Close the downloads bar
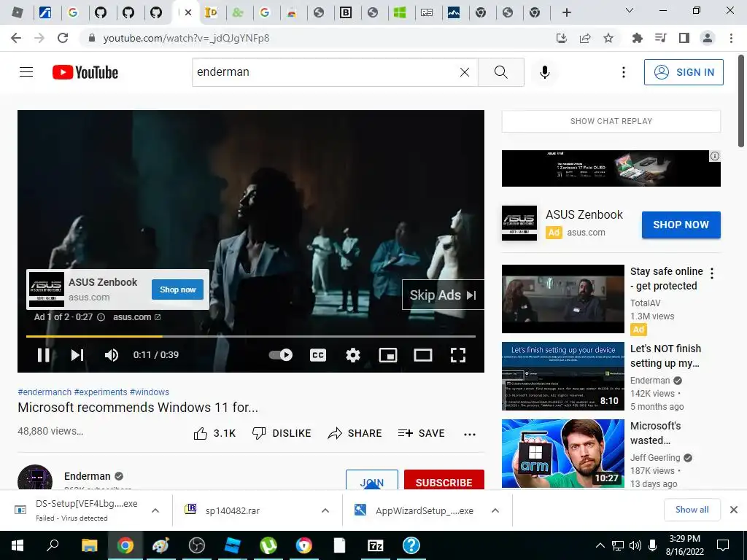The image size is (747, 560). (734, 510)
